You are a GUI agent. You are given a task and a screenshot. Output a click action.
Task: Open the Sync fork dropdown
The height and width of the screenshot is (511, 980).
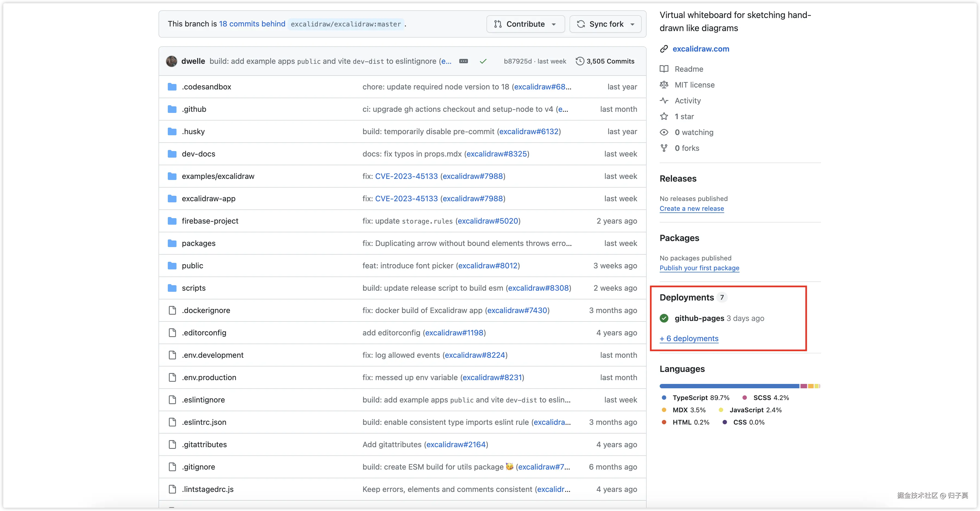pyautogui.click(x=605, y=24)
